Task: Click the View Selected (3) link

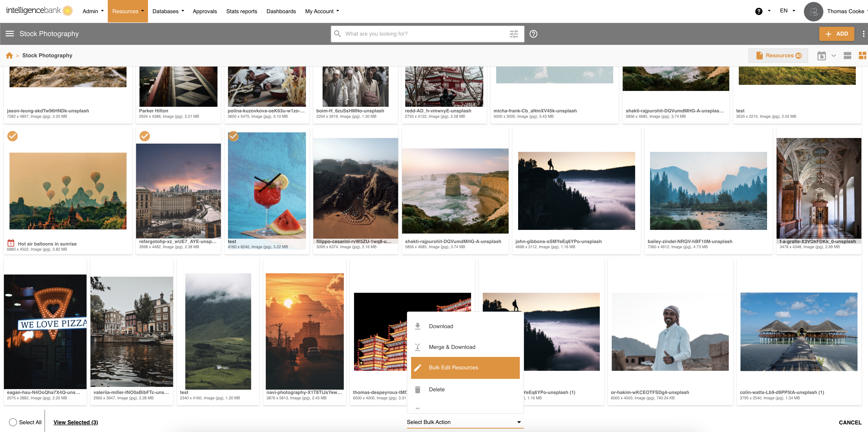Action: click(76, 422)
